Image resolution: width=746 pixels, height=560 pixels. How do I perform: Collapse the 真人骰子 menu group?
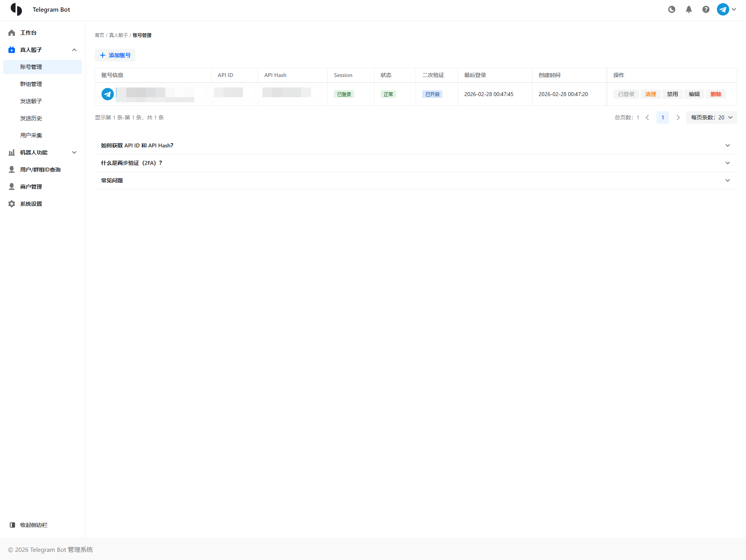[x=74, y=50]
